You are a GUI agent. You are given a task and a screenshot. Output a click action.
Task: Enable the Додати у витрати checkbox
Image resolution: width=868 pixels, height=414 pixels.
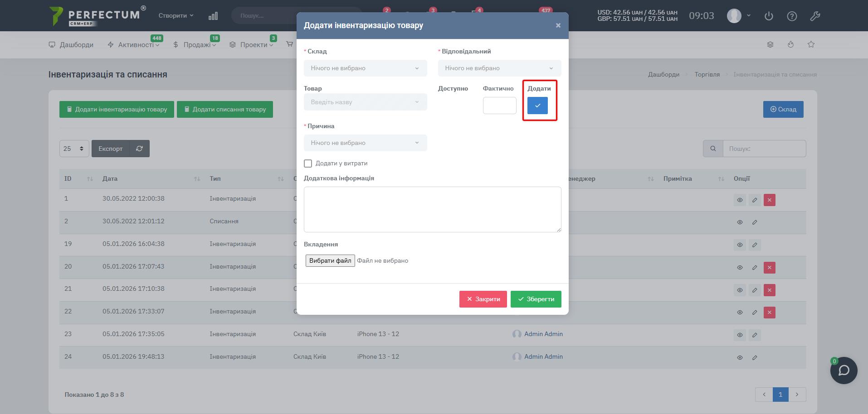point(308,164)
